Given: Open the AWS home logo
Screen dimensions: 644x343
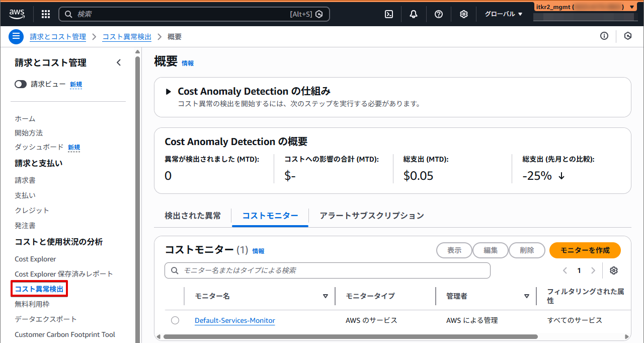Looking at the screenshot, I should [17, 14].
